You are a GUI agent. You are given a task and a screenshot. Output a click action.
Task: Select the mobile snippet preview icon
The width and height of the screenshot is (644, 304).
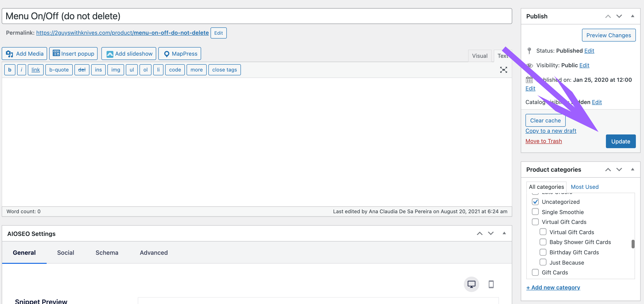tap(491, 284)
